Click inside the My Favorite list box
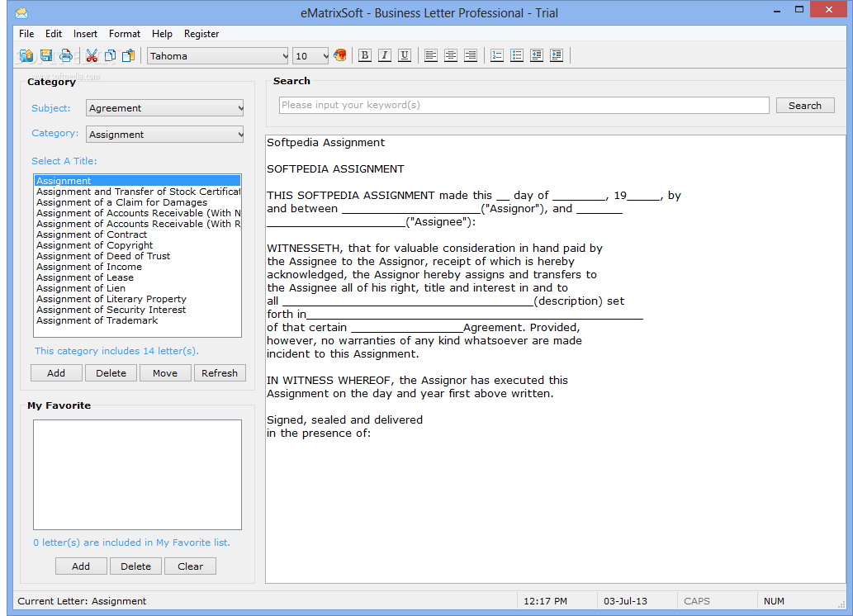 pyautogui.click(x=138, y=475)
